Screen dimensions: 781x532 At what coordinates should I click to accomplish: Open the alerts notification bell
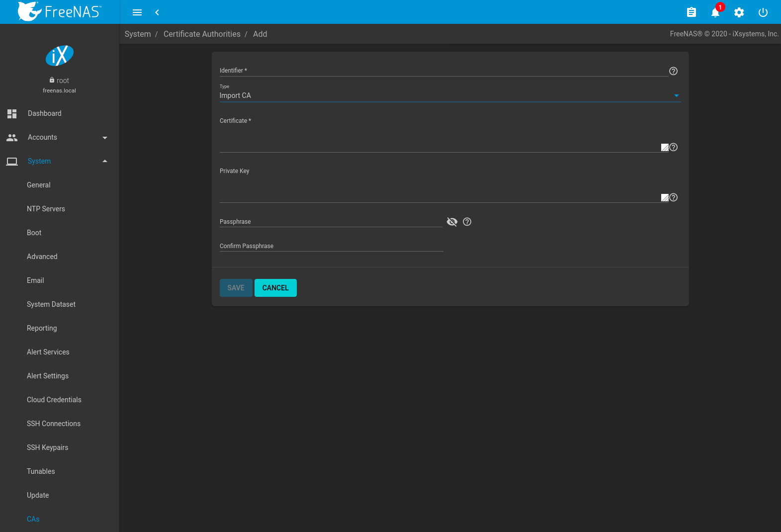coord(715,12)
